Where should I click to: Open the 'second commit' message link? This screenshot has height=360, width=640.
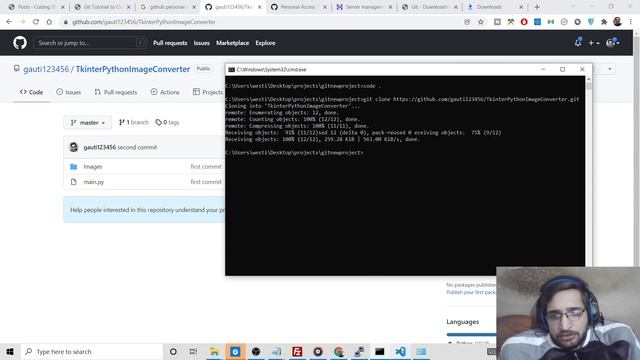pos(137,147)
